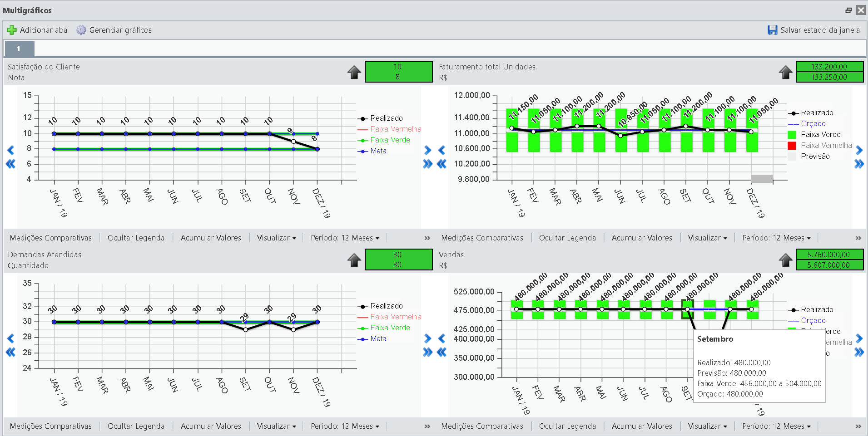Click Medições Comparativas under Vendas chart
The width and height of the screenshot is (868, 436).
point(482,426)
